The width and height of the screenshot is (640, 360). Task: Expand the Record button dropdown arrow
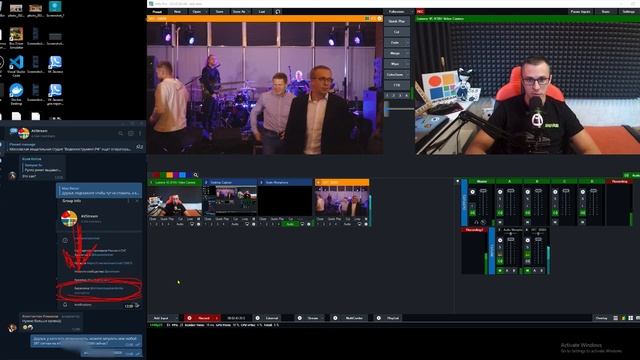click(217, 318)
